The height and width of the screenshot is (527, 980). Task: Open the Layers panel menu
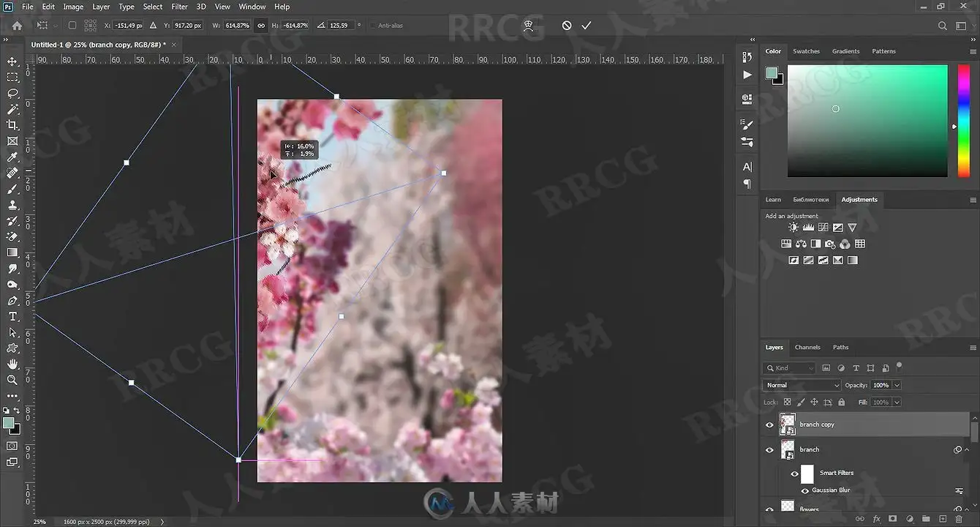(973, 348)
